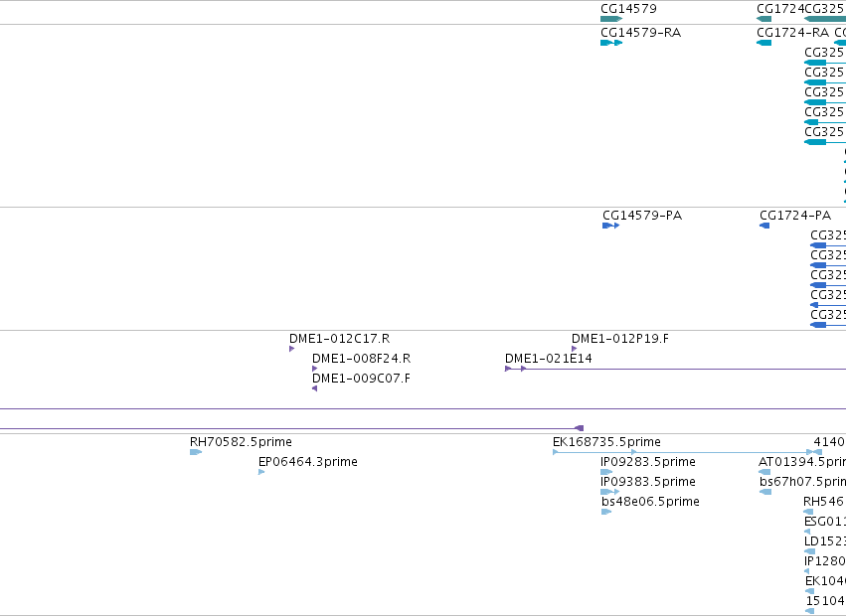Click the DME1-021E14 purple start arrows

tap(515, 369)
